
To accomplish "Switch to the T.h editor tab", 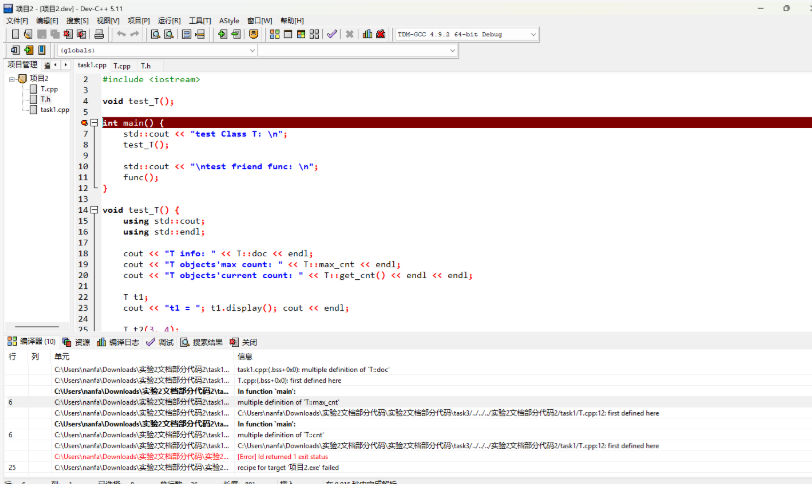I will 146,66.
